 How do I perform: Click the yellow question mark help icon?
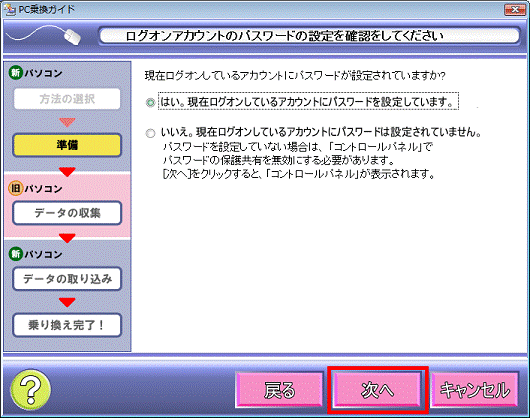pos(31,390)
